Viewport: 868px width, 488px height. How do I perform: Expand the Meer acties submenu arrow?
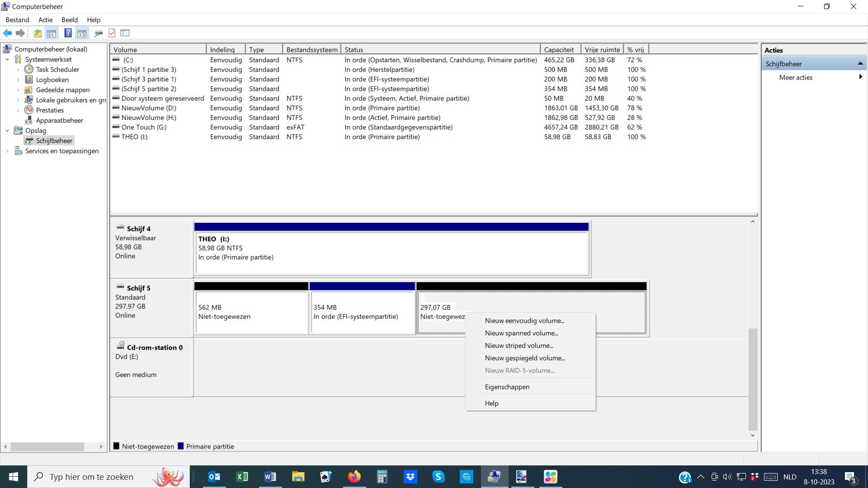[860, 77]
